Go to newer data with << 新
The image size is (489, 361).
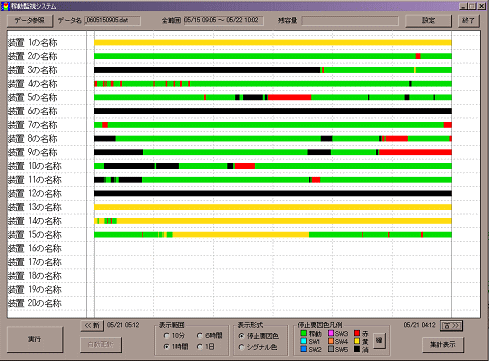click(92, 325)
